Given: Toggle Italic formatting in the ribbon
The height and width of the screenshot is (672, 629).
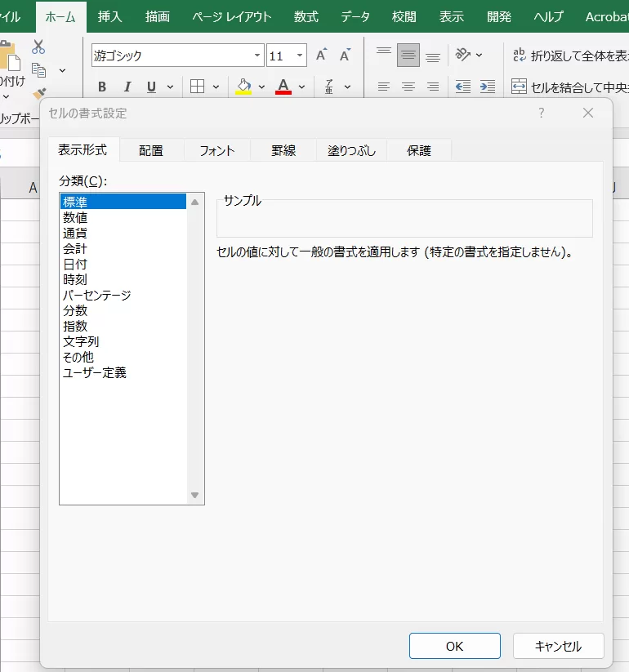Looking at the screenshot, I should pyautogui.click(x=127, y=87).
